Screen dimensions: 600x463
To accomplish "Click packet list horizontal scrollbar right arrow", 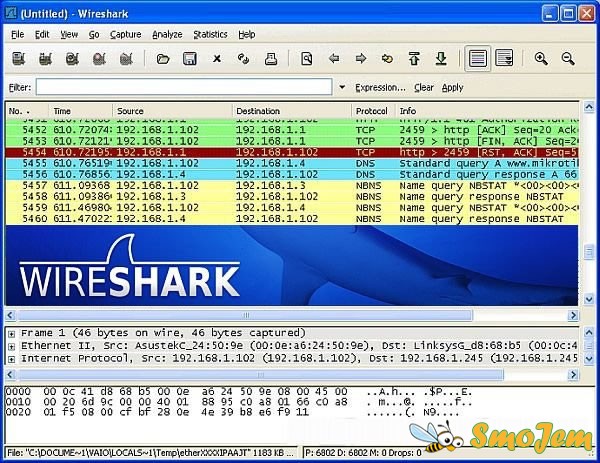I will (x=573, y=315).
